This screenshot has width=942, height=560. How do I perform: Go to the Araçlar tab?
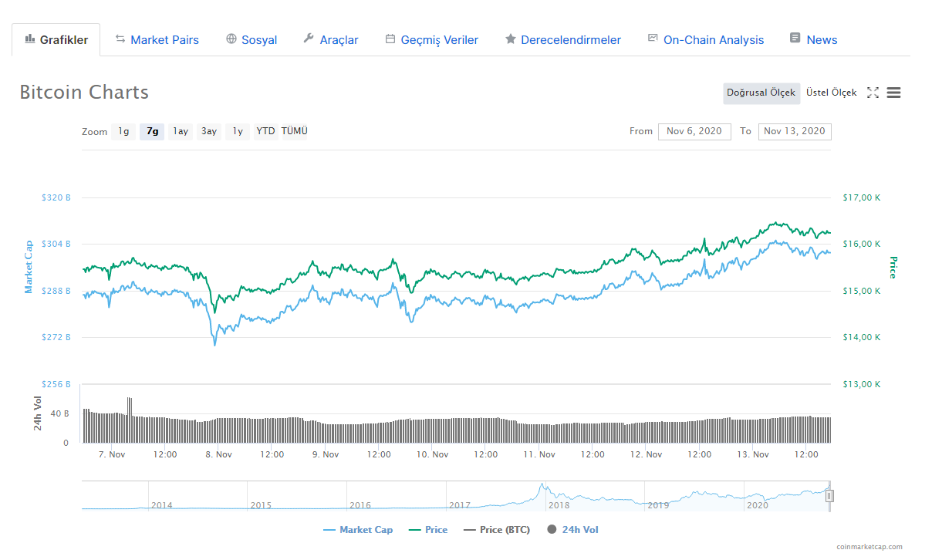[x=330, y=39]
